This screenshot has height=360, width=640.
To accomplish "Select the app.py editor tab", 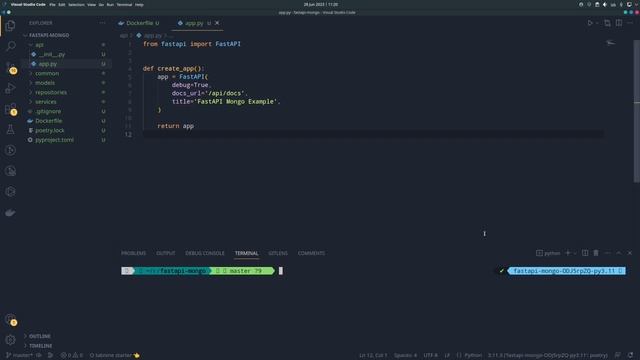I will [194, 23].
